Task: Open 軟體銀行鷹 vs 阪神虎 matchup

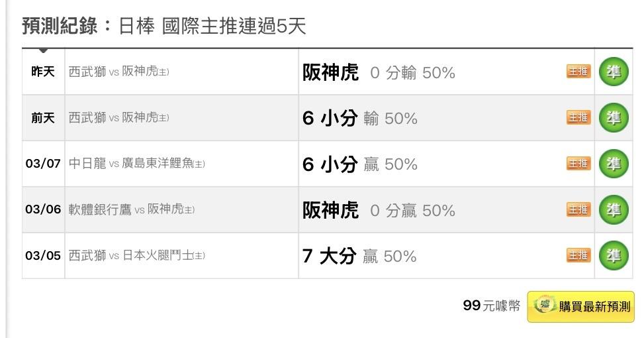Action: click(x=131, y=209)
